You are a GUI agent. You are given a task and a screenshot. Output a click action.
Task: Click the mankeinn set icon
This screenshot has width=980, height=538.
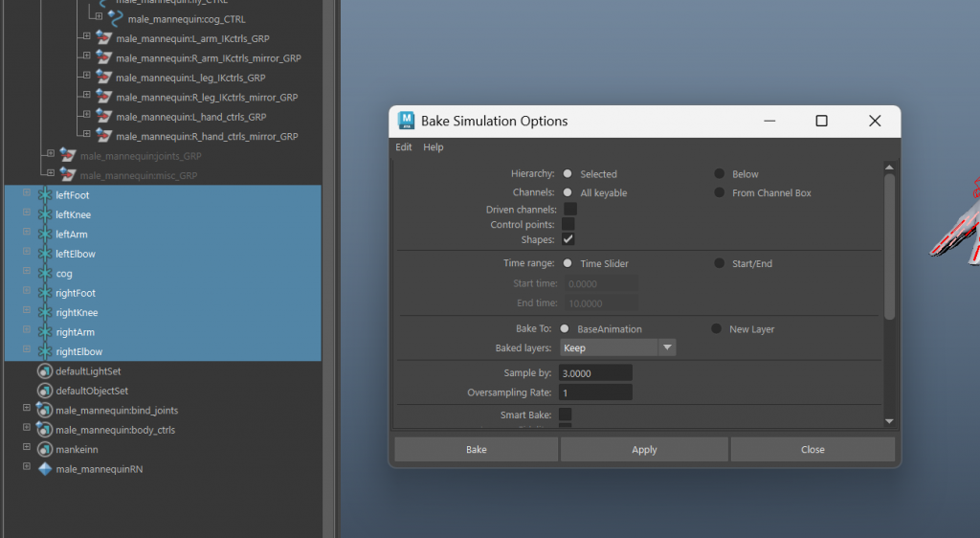point(45,449)
